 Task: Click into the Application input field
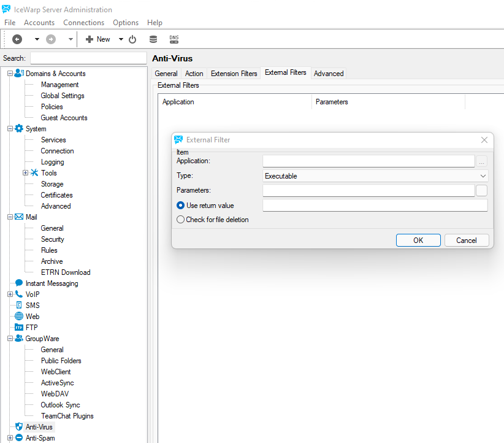point(368,161)
